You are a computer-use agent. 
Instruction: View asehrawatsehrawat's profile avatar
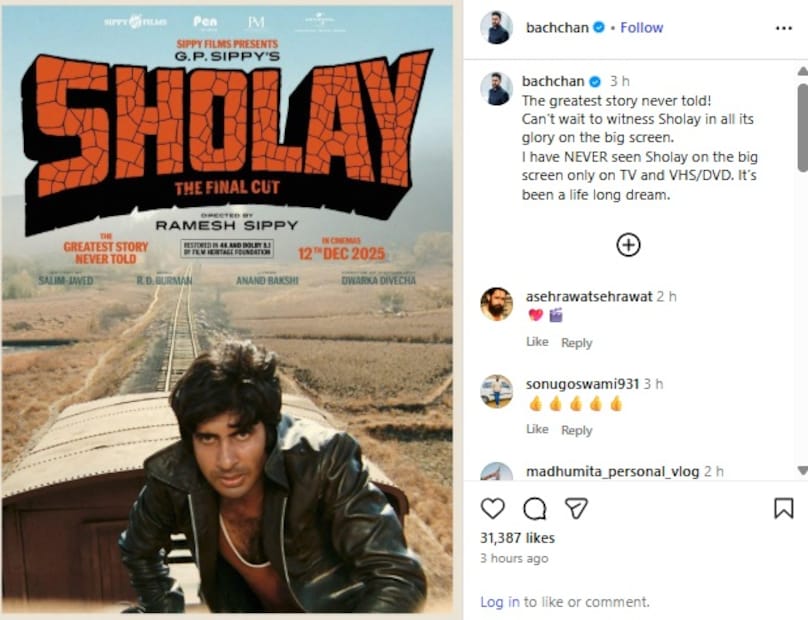tap(496, 304)
